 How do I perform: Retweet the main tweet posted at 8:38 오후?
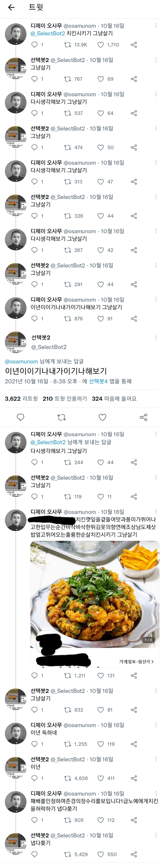62,417
